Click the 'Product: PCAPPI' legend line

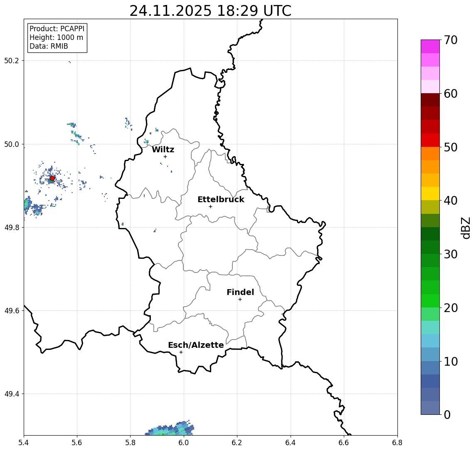coord(57,29)
